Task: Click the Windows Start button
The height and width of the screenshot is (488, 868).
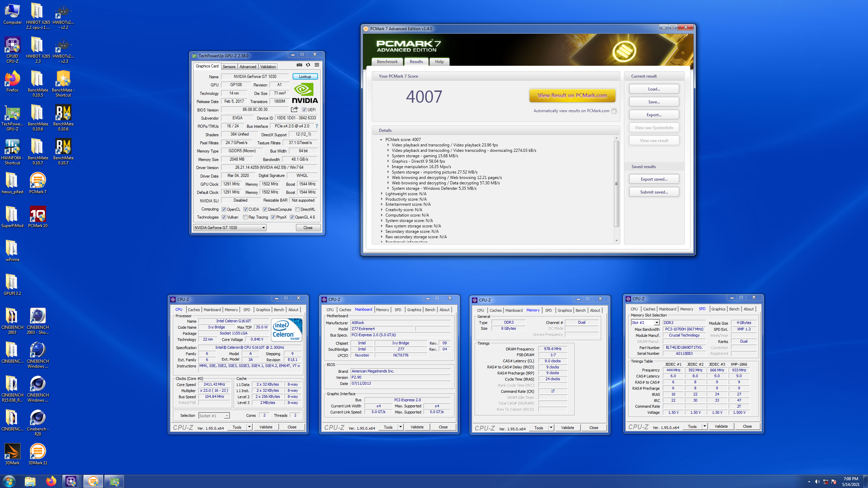Action: 9,481
